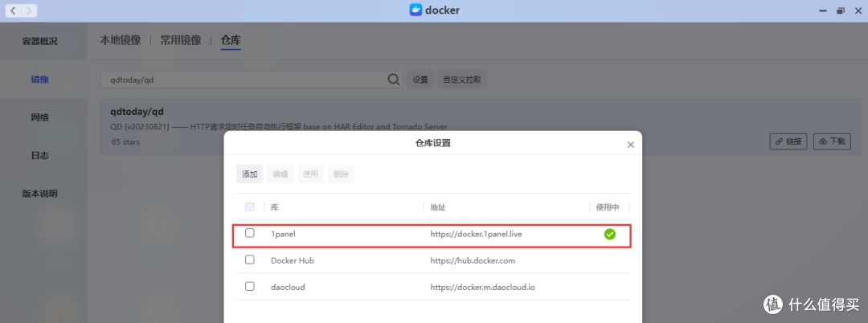This screenshot has width=868, height=323.
Task: Click the green in-use checkmark for 1panel
Action: pyautogui.click(x=609, y=235)
